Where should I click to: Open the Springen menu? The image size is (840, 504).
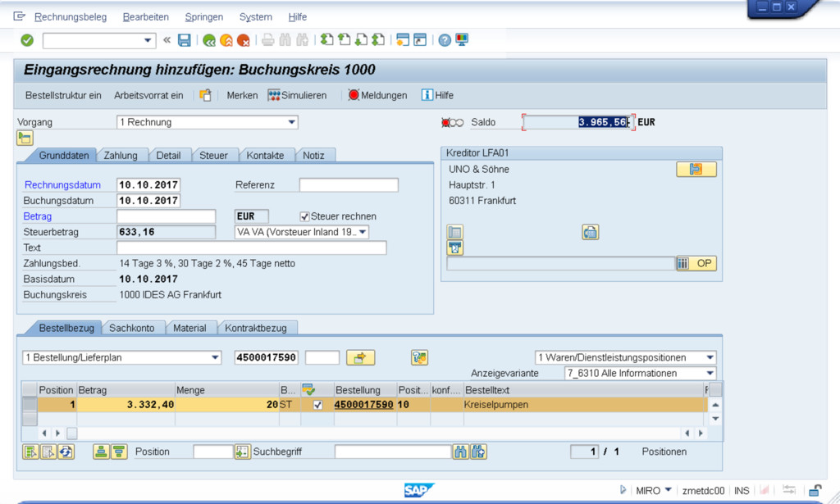coord(204,17)
